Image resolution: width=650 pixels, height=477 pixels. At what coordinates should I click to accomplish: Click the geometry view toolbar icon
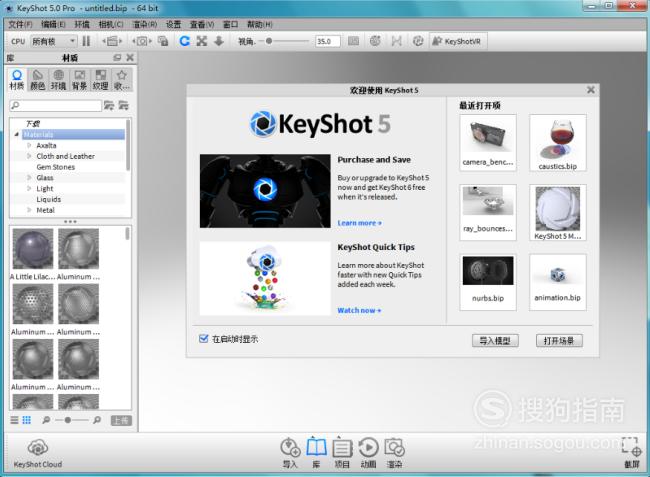(x=396, y=41)
